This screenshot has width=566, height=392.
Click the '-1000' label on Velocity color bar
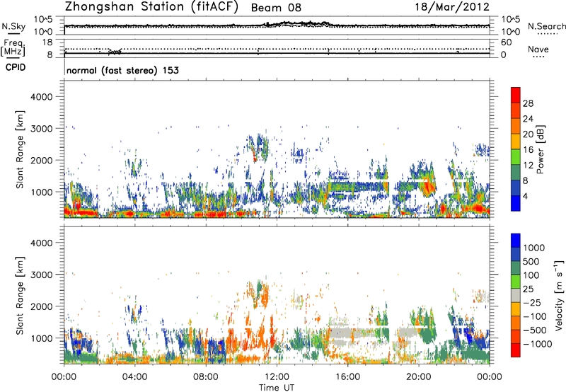(x=538, y=344)
